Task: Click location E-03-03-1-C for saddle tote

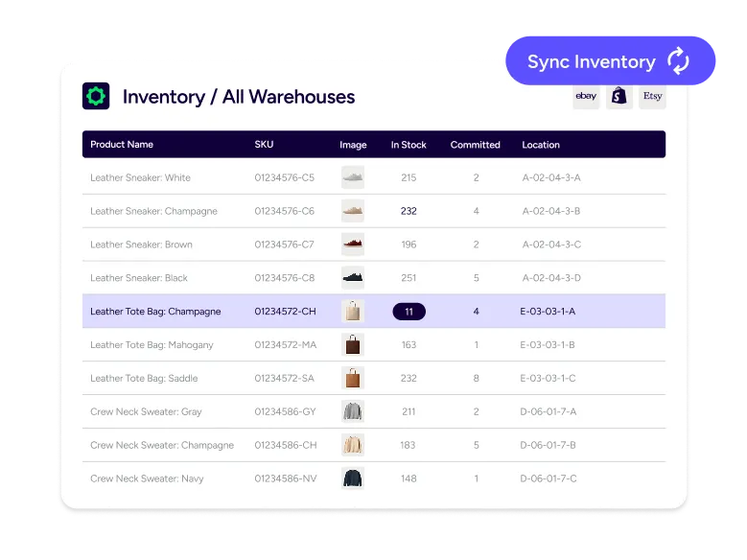Action: tap(549, 379)
